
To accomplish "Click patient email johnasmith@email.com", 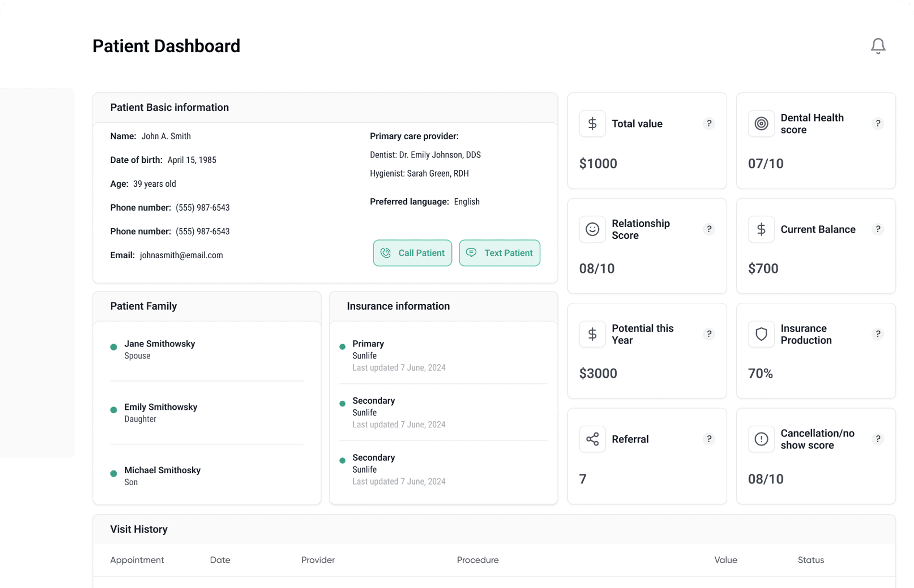I will (181, 255).
